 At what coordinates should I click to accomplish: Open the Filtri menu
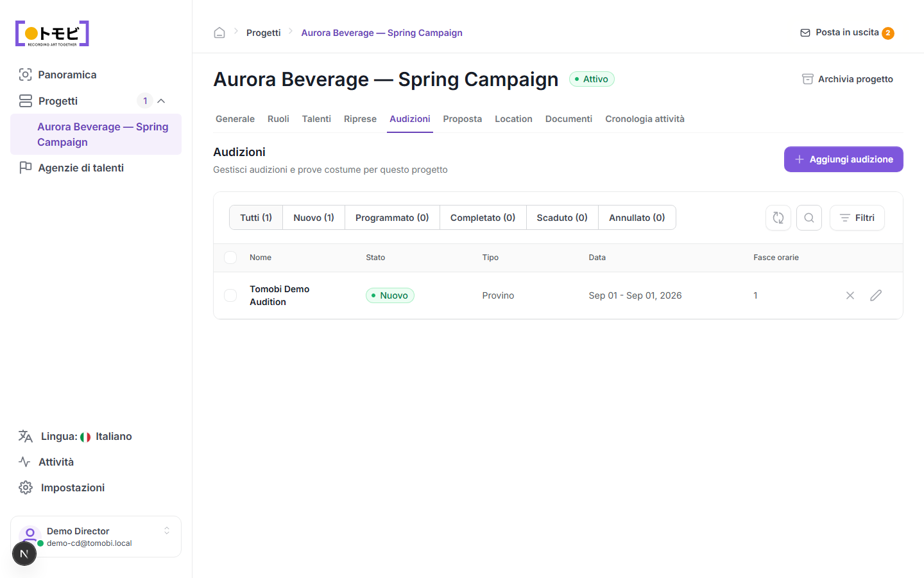857,218
